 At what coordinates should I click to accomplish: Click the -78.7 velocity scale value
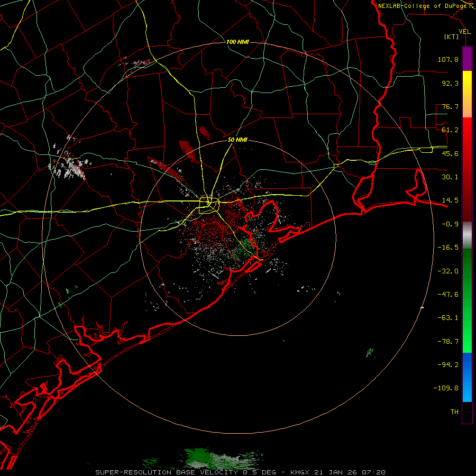click(x=448, y=342)
